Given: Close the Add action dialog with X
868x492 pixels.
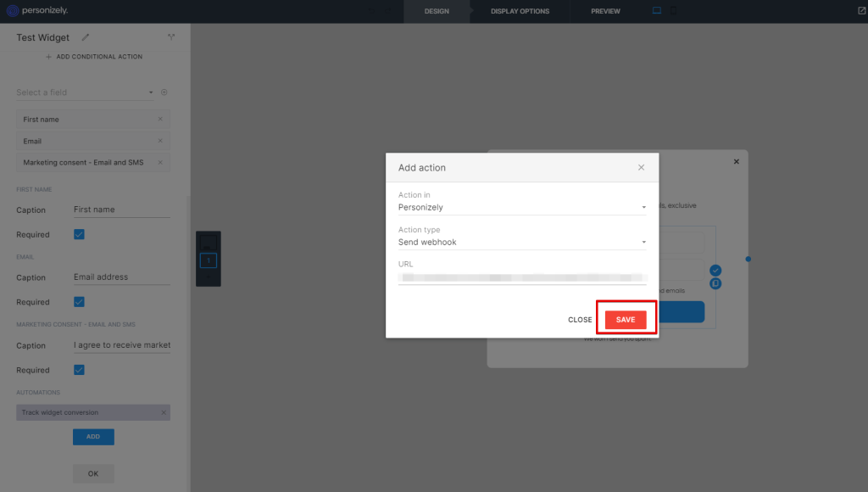Looking at the screenshot, I should point(641,168).
